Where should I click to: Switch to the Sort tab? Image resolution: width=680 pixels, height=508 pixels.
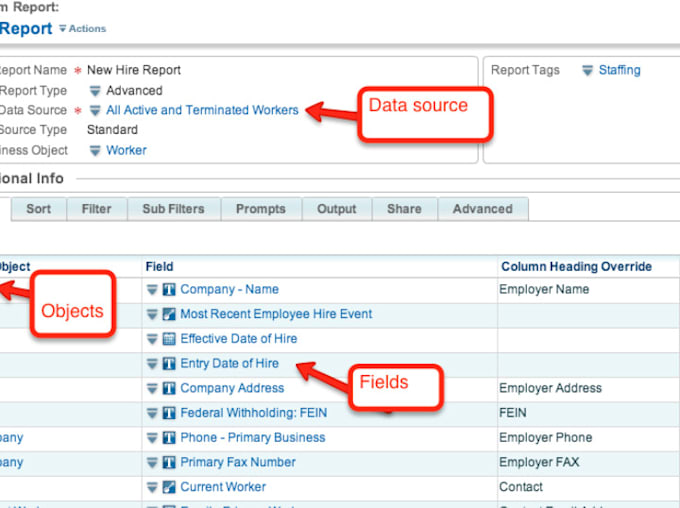click(x=39, y=209)
